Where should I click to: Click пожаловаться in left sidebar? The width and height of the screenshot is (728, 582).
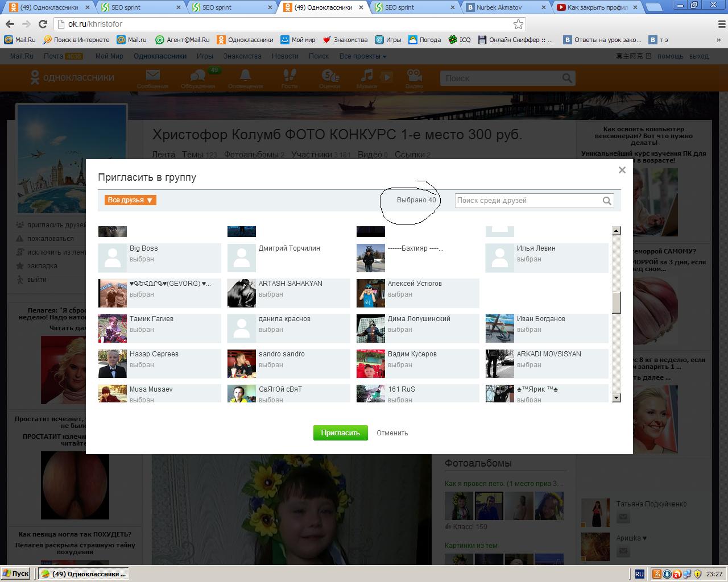coord(50,239)
